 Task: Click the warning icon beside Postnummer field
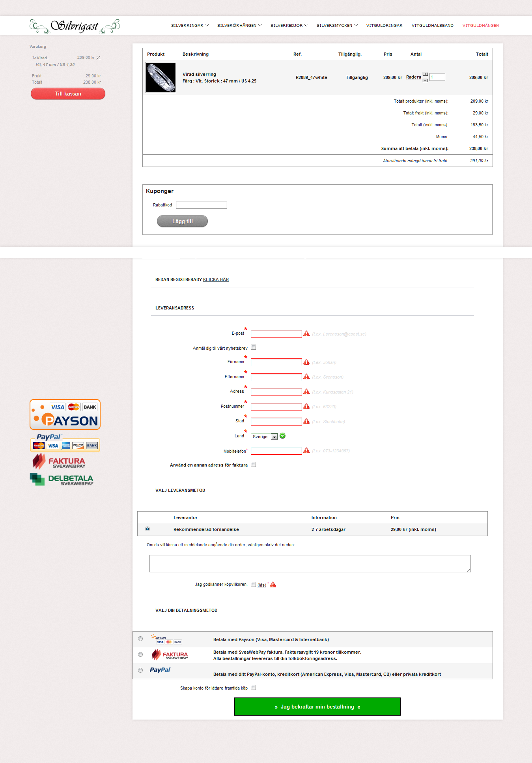[x=306, y=406]
